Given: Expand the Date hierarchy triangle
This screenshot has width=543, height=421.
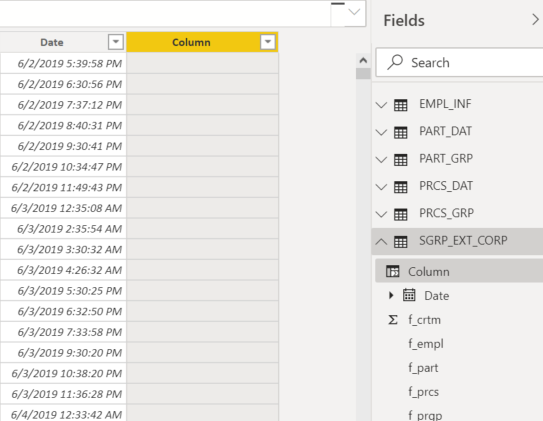Looking at the screenshot, I should 391,295.
